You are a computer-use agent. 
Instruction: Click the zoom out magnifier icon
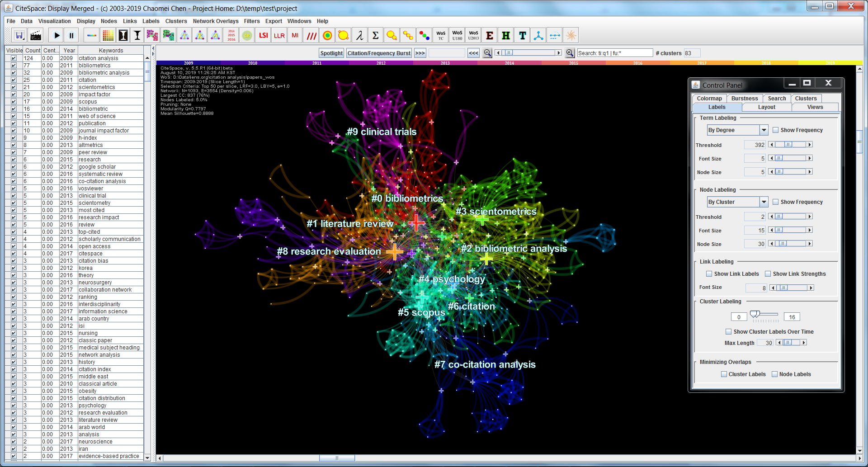(x=487, y=53)
